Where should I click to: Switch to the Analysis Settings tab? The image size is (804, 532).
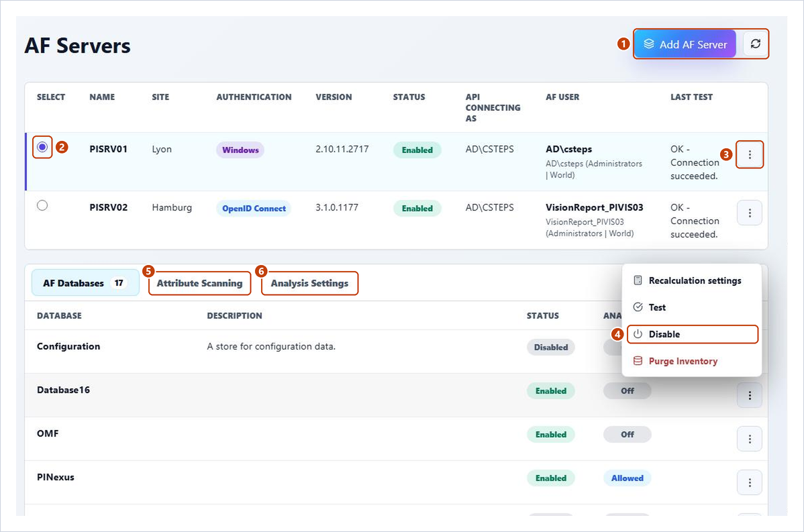click(x=309, y=283)
